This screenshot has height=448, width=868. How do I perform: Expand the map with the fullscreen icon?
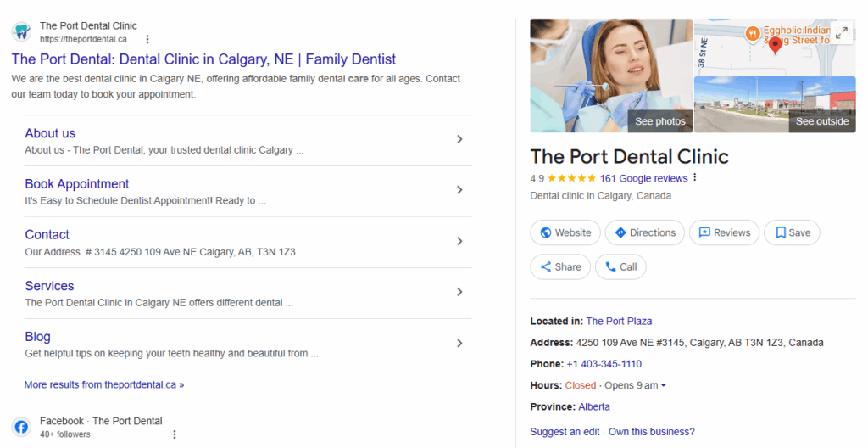click(x=842, y=33)
